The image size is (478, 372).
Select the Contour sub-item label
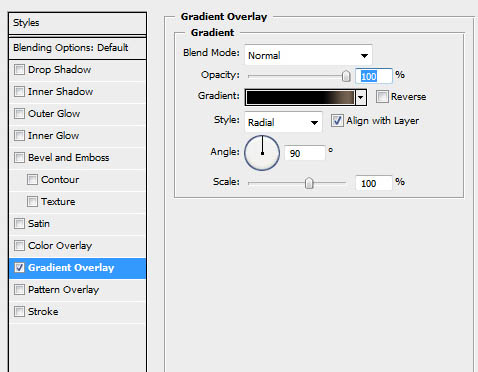[60, 180]
